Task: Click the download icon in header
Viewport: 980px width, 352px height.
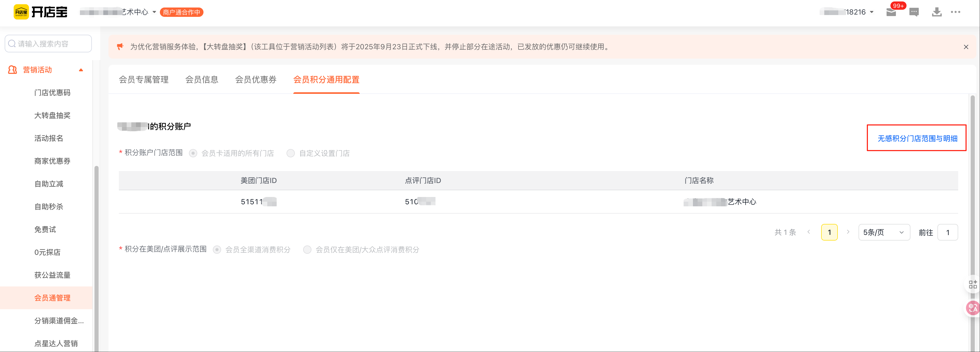Action: point(937,12)
